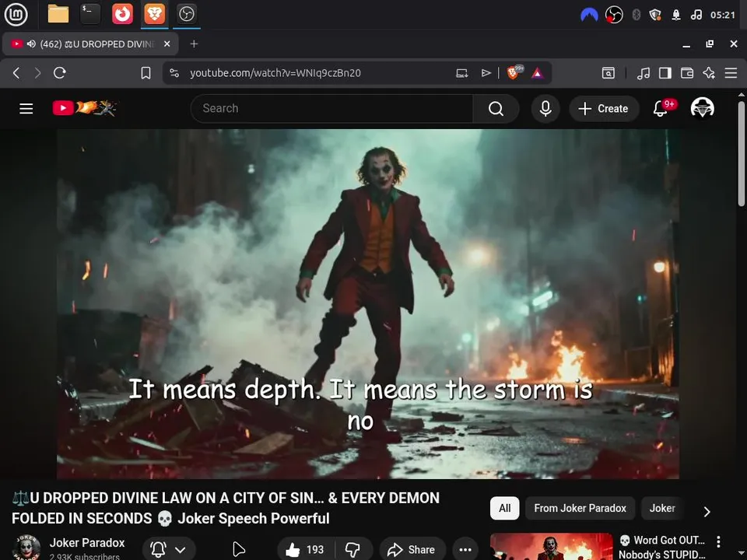Image resolution: width=747 pixels, height=560 pixels.
Task: Select the Joker filter chip
Action: (x=662, y=508)
